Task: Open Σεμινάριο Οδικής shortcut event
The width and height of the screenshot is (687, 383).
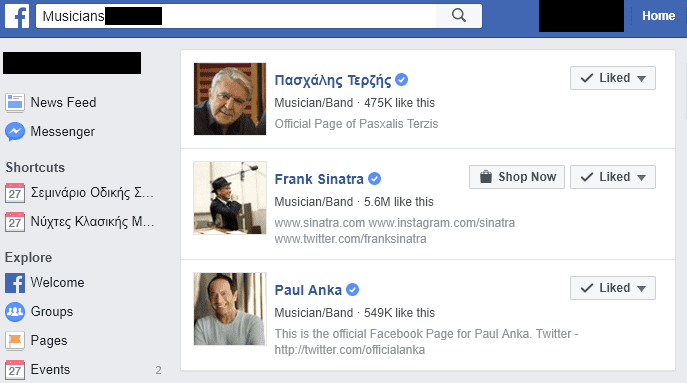Action: click(x=79, y=193)
